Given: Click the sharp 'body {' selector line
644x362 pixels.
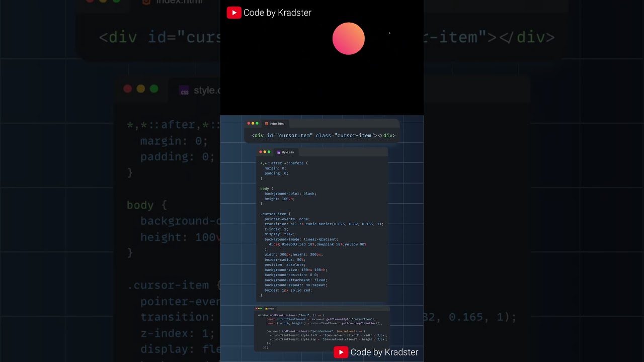Looking at the screenshot, I should (x=267, y=189).
